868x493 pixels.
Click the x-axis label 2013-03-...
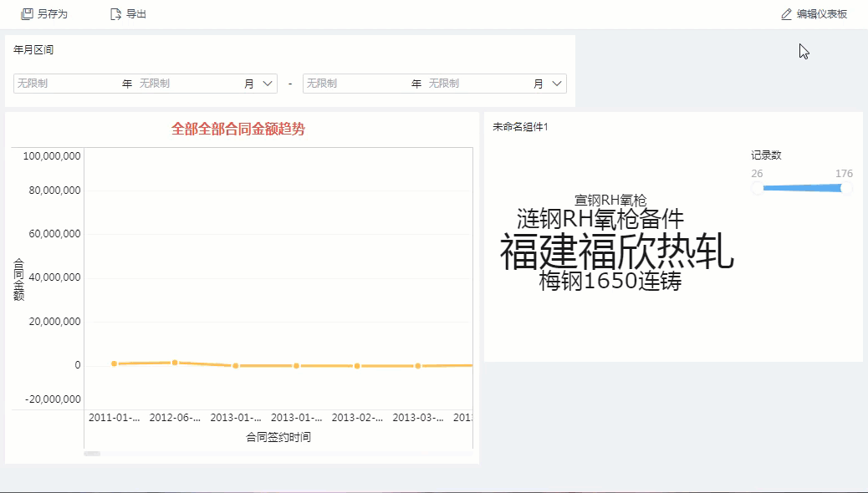tap(418, 418)
